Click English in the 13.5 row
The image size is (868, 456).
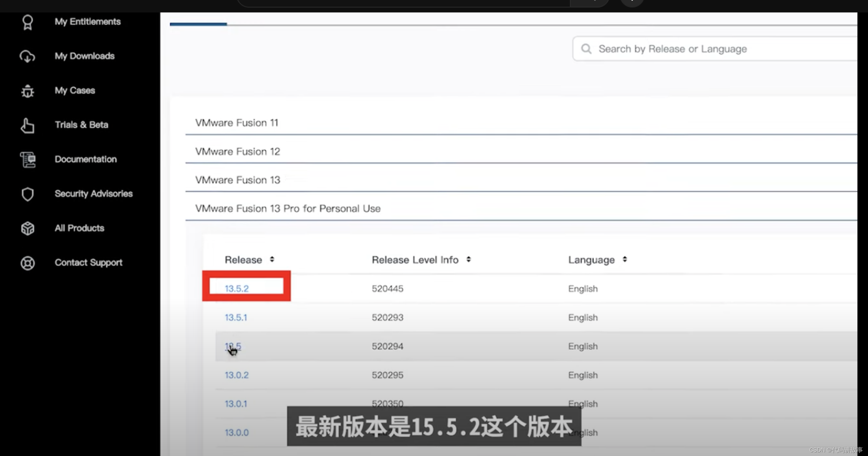[x=583, y=347]
